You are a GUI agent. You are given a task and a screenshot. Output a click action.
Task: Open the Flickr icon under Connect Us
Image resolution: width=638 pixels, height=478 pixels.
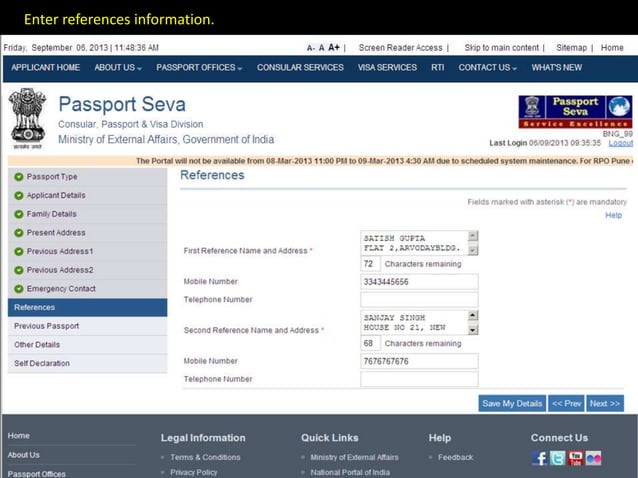593,458
